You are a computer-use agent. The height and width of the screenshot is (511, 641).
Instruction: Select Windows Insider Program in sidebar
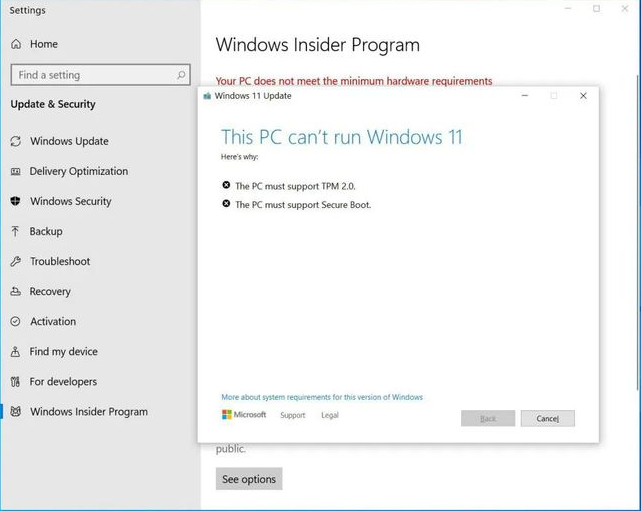pyautogui.click(x=88, y=411)
